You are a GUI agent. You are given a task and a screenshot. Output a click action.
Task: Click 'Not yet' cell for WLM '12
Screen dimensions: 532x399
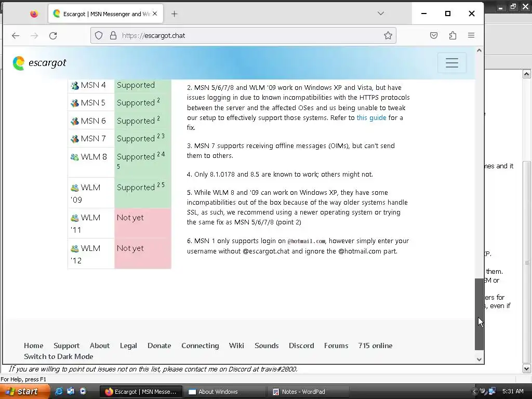tap(143, 254)
